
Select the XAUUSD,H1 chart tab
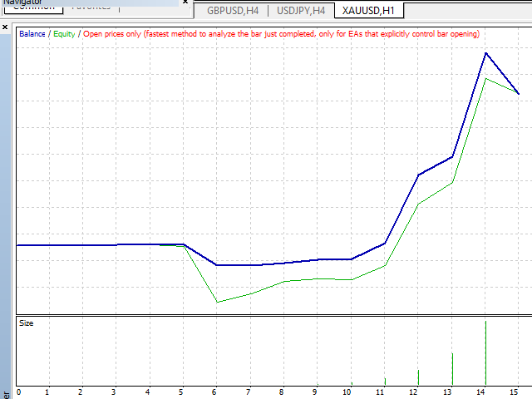click(x=368, y=11)
